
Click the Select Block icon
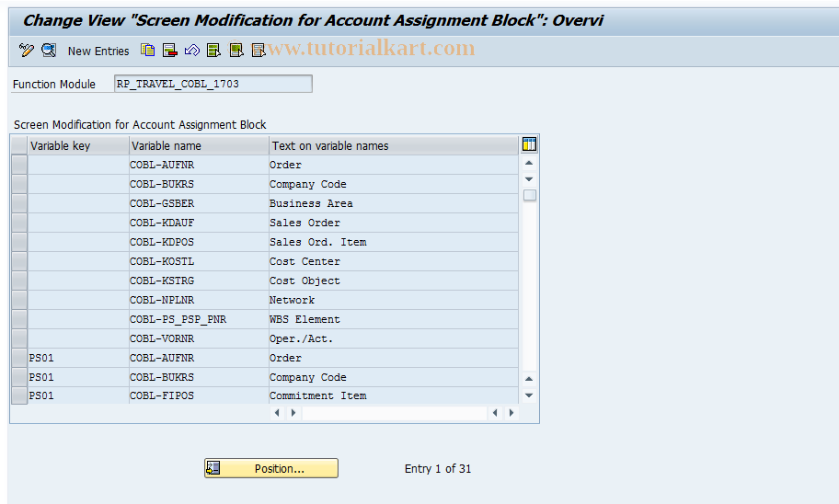point(236,51)
